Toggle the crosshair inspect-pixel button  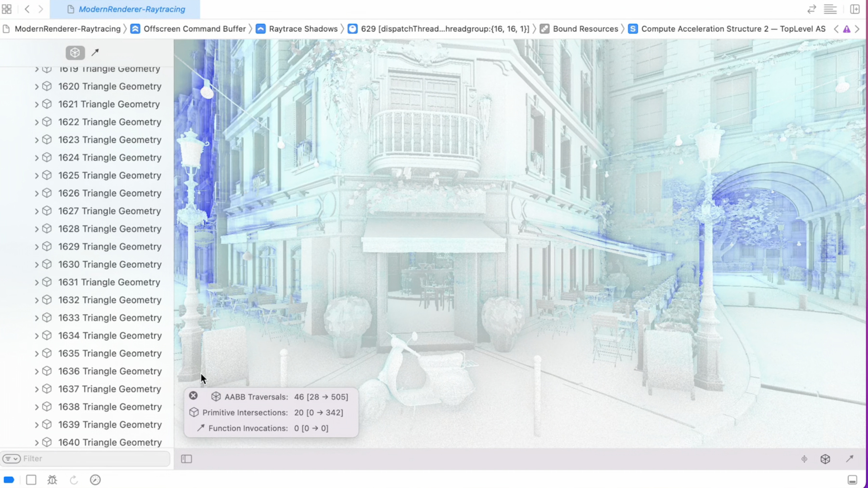pos(804,459)
